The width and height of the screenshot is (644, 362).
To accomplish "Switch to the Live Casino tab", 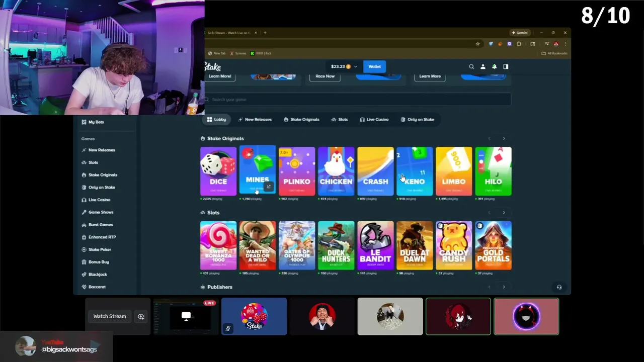I will click(x=374, y=120).
